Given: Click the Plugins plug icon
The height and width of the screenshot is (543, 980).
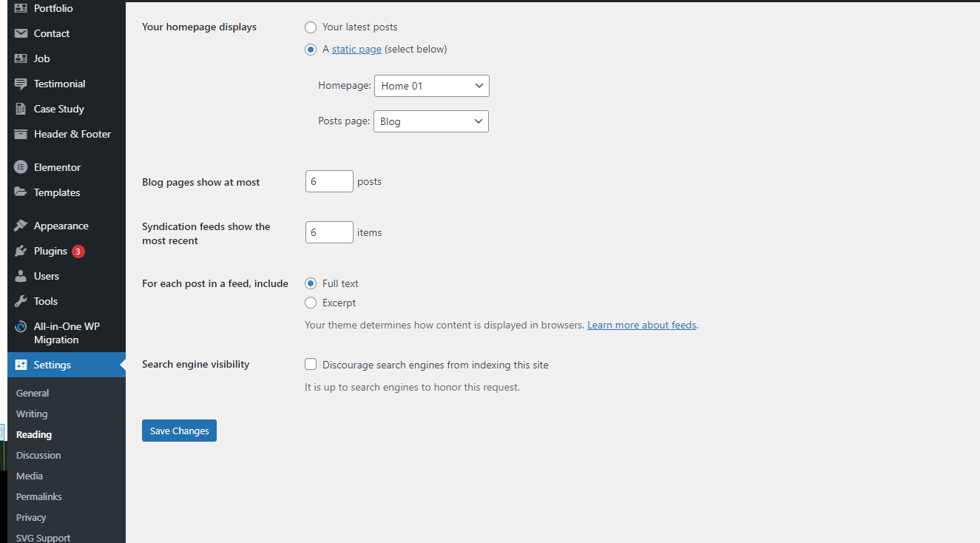Looking at the screenshot, I should (21, 251).
